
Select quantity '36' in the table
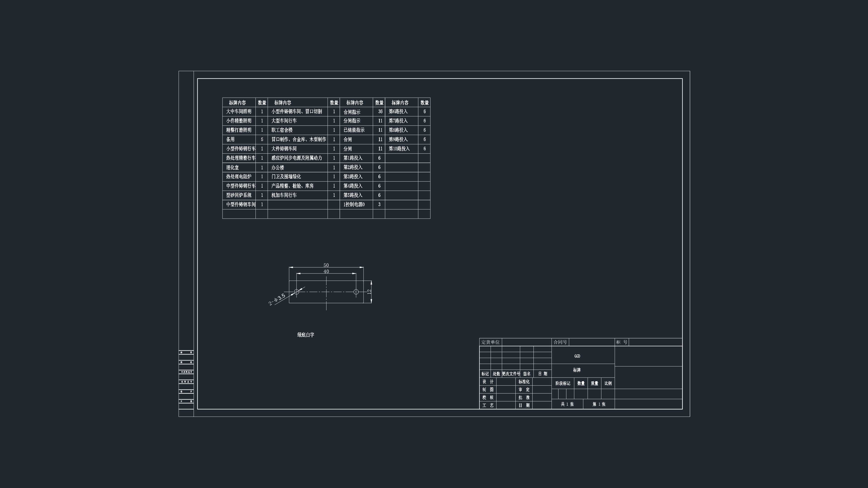[380, 111]
